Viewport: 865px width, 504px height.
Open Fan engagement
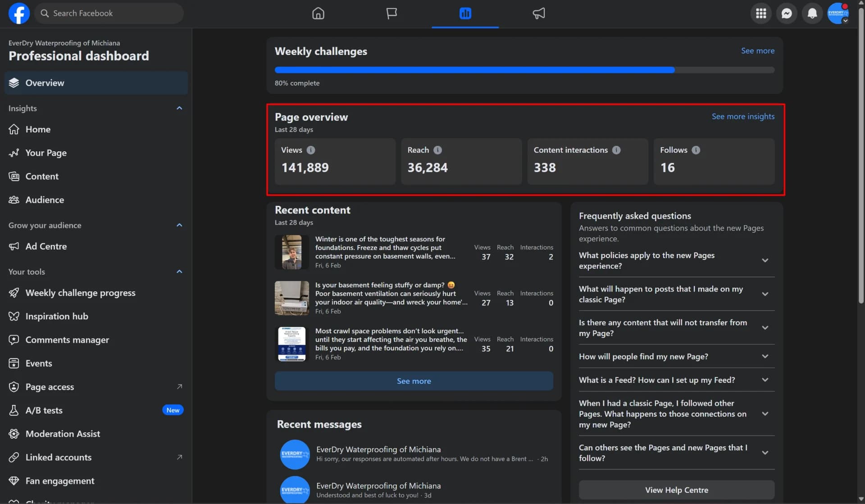(x=96, y=481)
